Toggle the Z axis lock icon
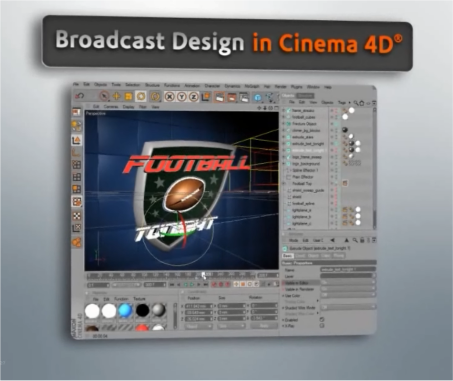Viewport: 453px width, 381px height. [x=193, y=97]
